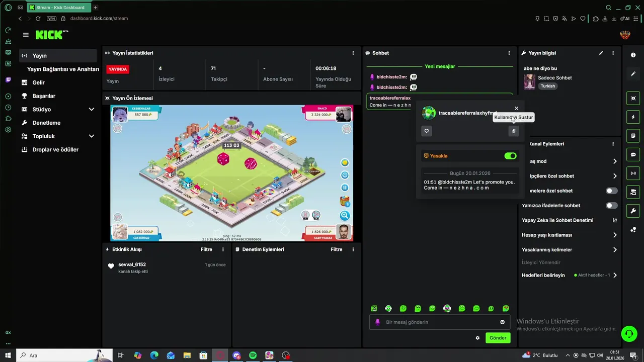
Task: Open weather widget 2°C Bulutlu
Action: [x=540, y=355]
